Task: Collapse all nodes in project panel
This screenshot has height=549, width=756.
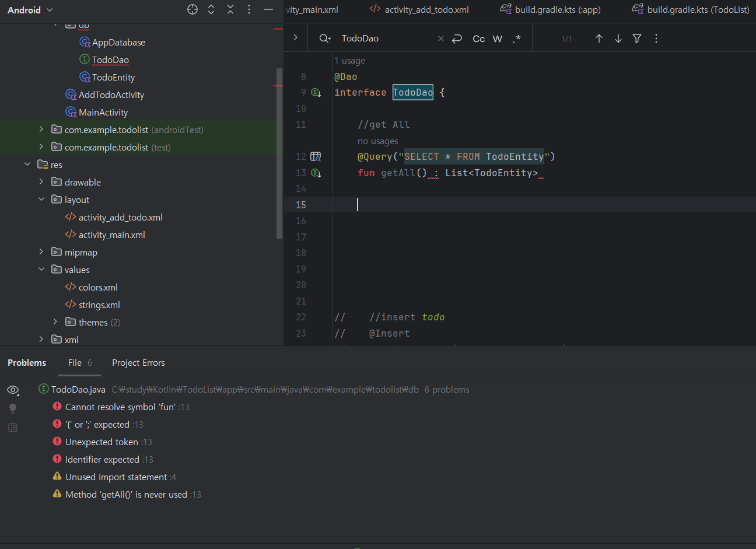Action: 230,9
